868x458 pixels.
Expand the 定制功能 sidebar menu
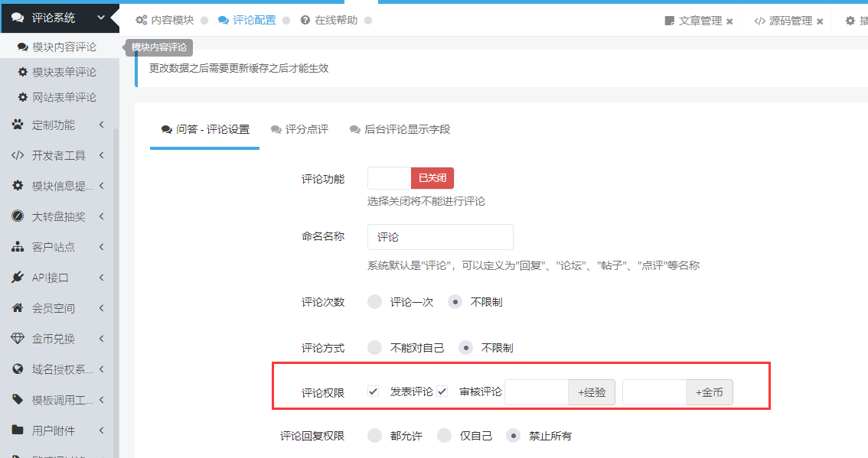(x=101, y=125)
